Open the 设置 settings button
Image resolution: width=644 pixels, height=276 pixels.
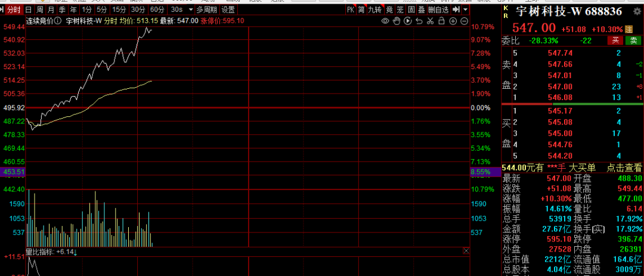tap(228, 10)
